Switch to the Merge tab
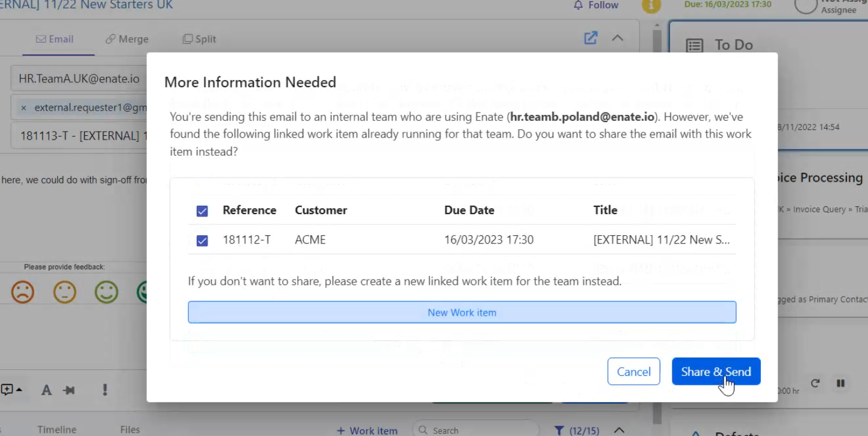 [x=126, y=39]
